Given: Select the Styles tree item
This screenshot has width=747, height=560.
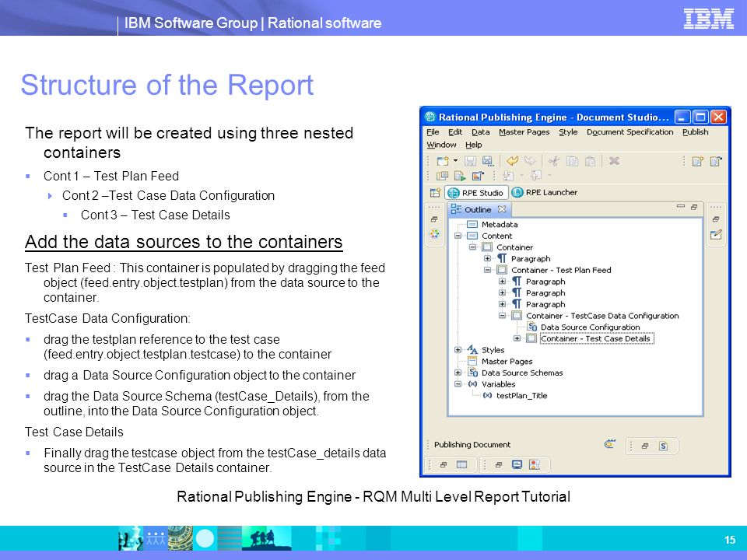Looking at the screenshot, I should point(493,350).
